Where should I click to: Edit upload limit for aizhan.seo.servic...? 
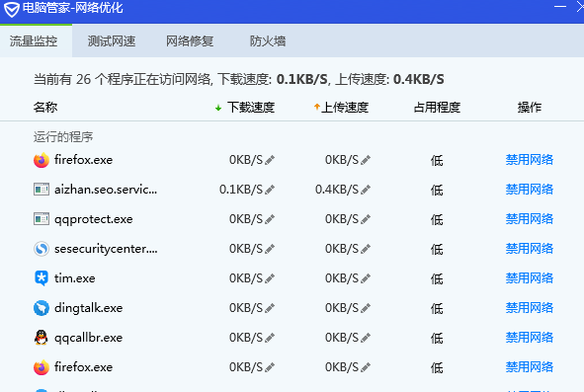[366, 190]
